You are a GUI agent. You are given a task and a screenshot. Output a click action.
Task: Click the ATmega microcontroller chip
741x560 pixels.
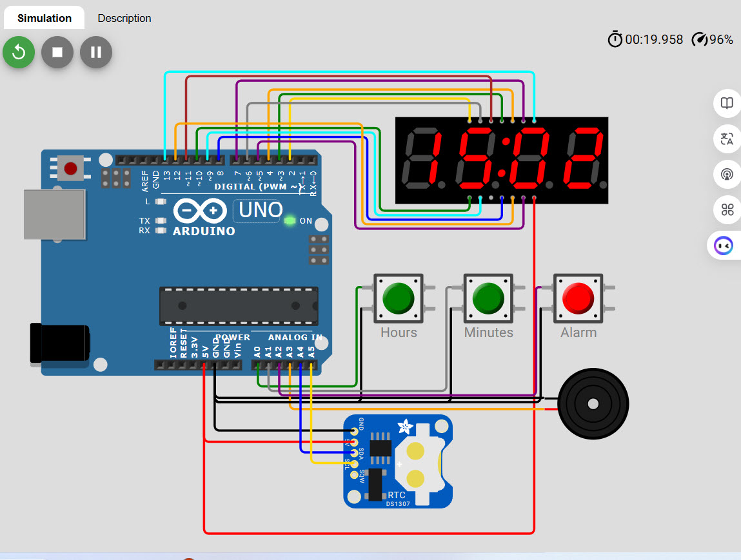[239, 307]
